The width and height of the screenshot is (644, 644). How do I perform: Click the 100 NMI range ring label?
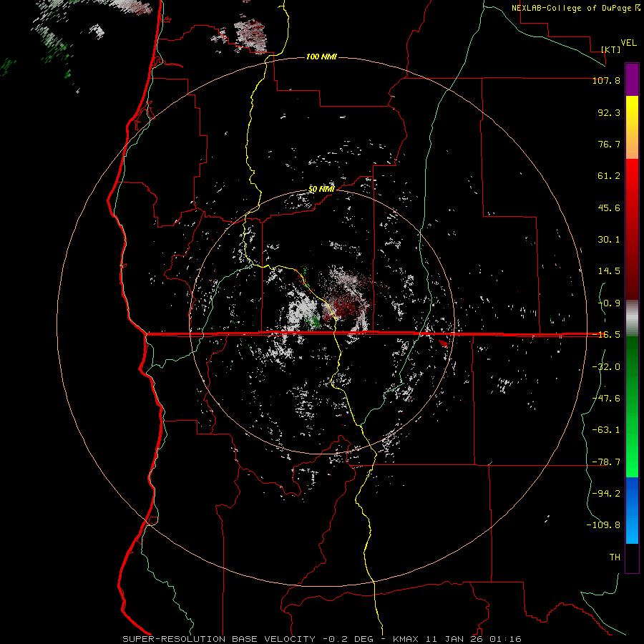click(x=321, y=57)
